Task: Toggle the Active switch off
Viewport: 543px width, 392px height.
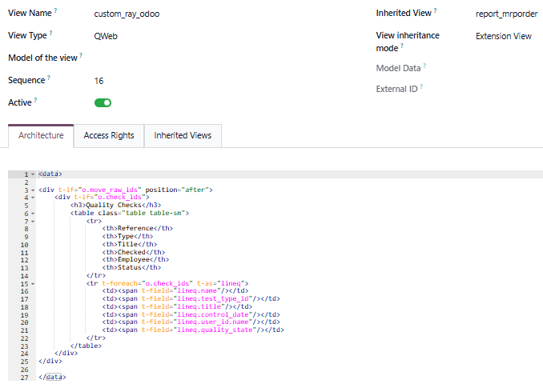Action: (103, 102)
